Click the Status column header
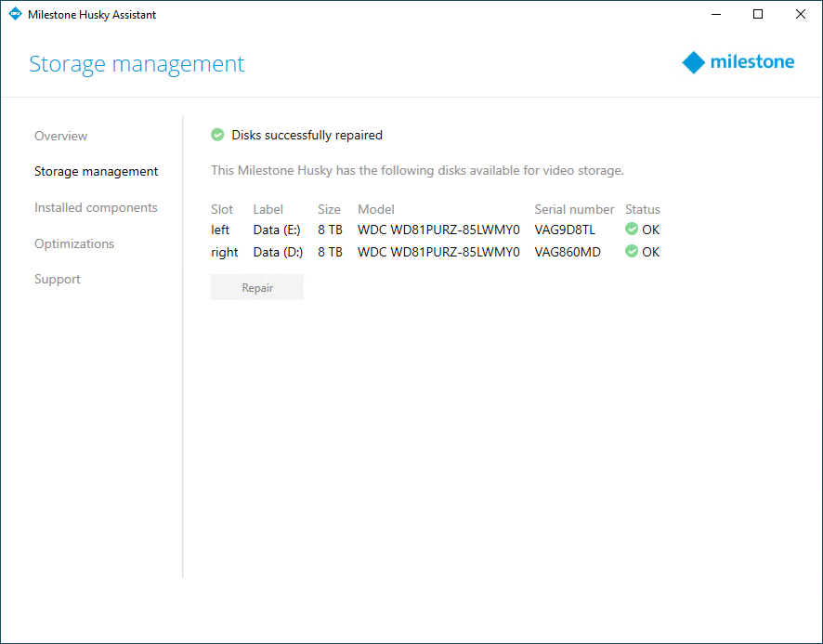The width and height of the screenshot is (823, 644). 643,209
